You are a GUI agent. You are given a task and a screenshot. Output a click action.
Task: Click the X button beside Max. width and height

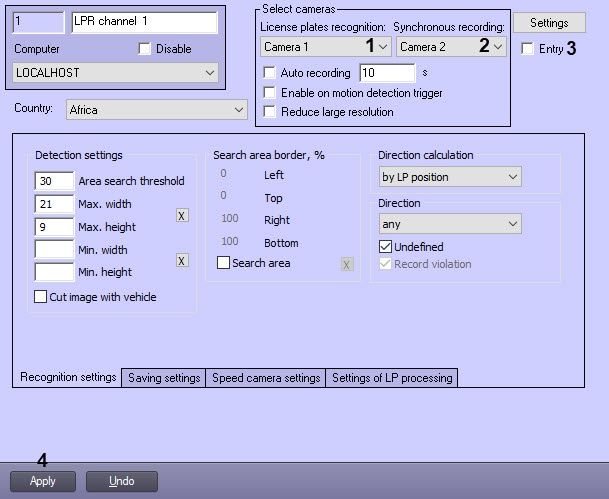[182, 215]
